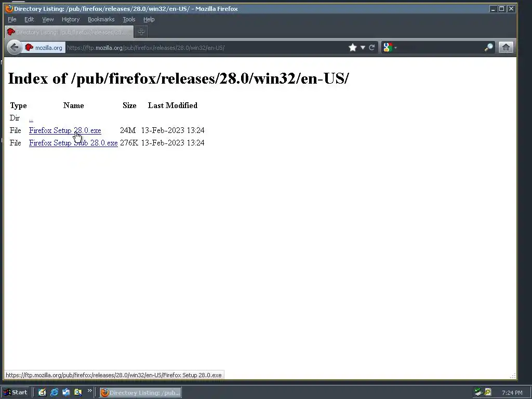Click the window resize grip corner

[x=513, y=376]
